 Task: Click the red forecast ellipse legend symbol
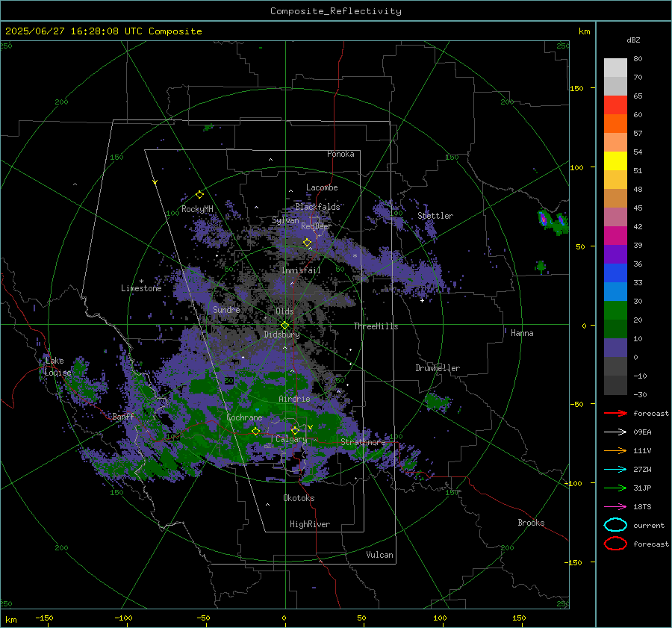pos(615,544)
